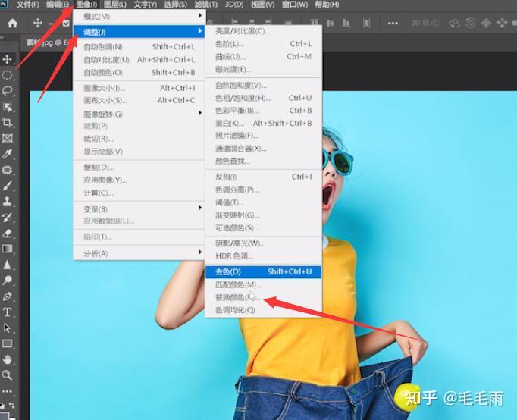Image resolution: width=517 pixels, height=420 pixels.
Task: Open the 图层(L) menu
Action: point(115,5)
